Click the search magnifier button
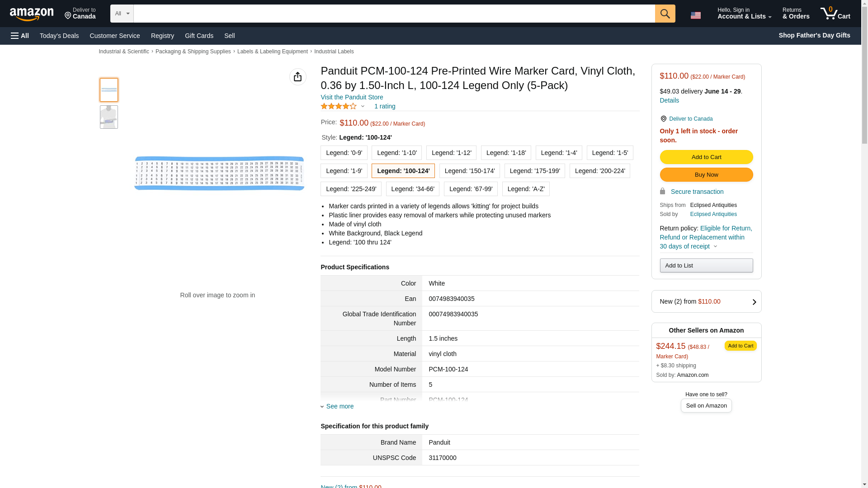Image resolution: width=868 pixels, height=488 pixels. coord(665,14)
